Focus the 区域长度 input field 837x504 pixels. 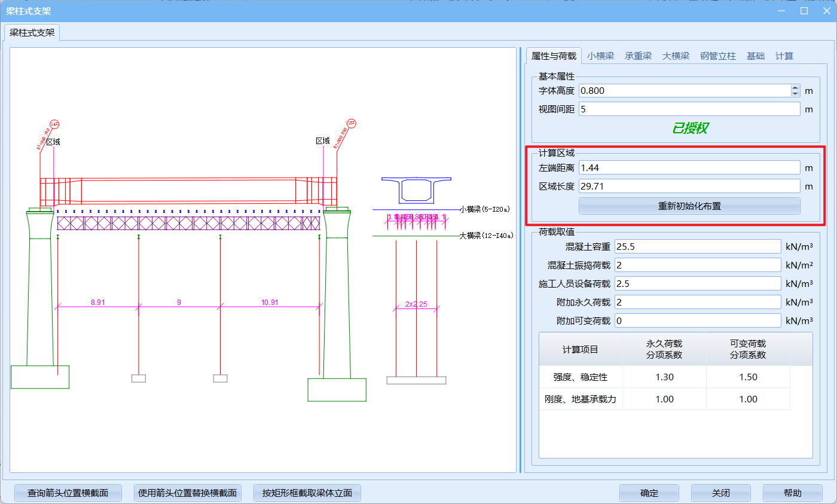click(x=689, y=187)
